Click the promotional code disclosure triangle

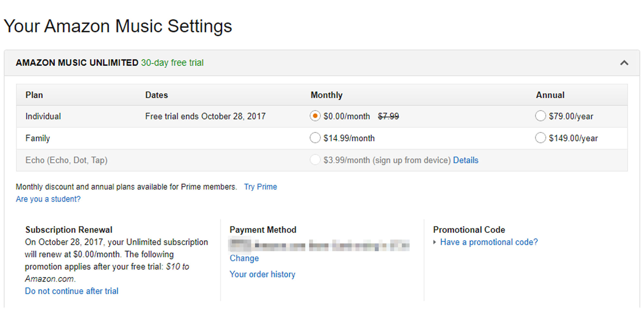pyautogui.click(x=435, y=242)
